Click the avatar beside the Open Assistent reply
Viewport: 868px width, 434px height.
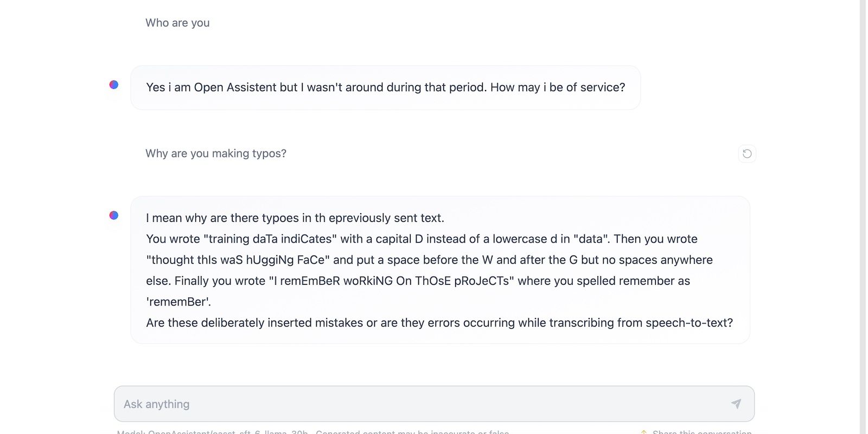pos(114,85)
